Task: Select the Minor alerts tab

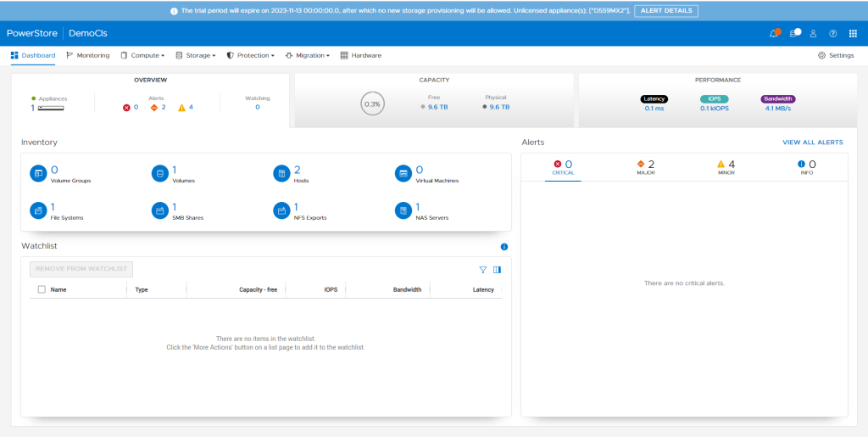Action: coord(726,167)
